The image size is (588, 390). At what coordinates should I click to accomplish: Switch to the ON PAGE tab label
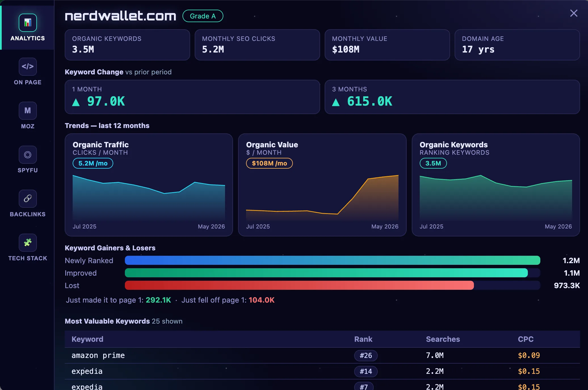pyautogui.click(x=28, y=82)
